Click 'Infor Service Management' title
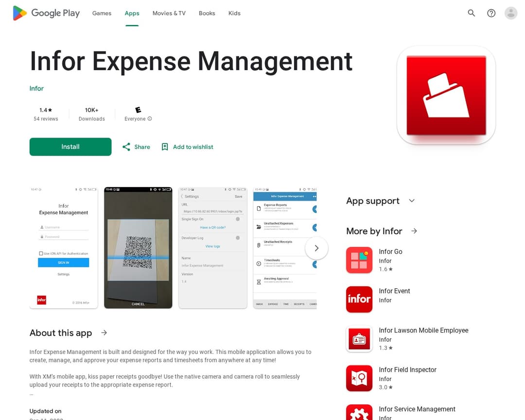The image size is (525, 420). 417,409
